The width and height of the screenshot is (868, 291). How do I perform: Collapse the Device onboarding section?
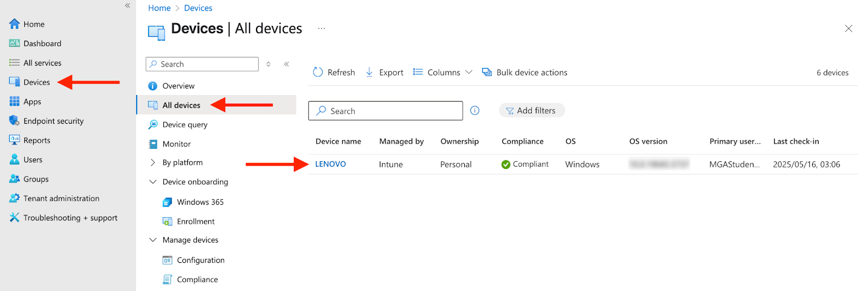tap(153, 182)
